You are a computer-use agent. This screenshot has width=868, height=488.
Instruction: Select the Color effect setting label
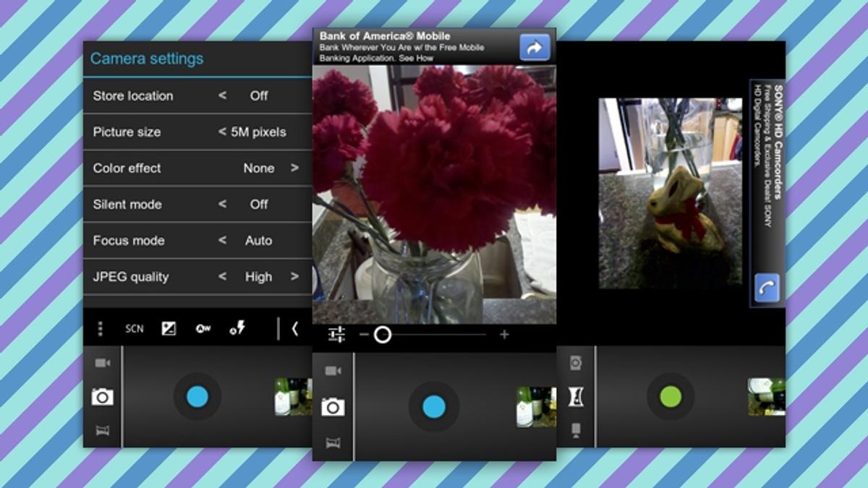[x=127, y=168]
